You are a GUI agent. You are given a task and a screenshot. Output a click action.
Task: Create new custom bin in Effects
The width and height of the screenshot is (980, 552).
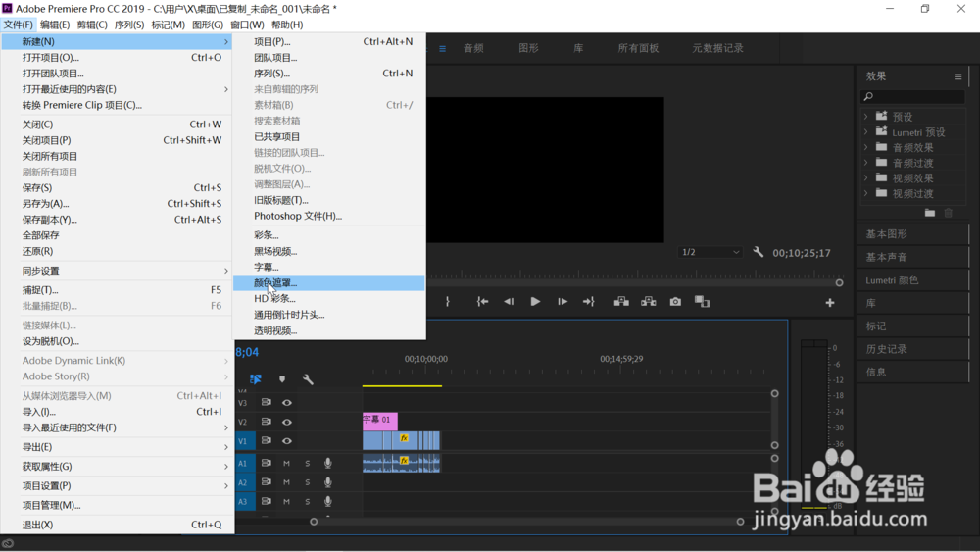tap(930, 213)
